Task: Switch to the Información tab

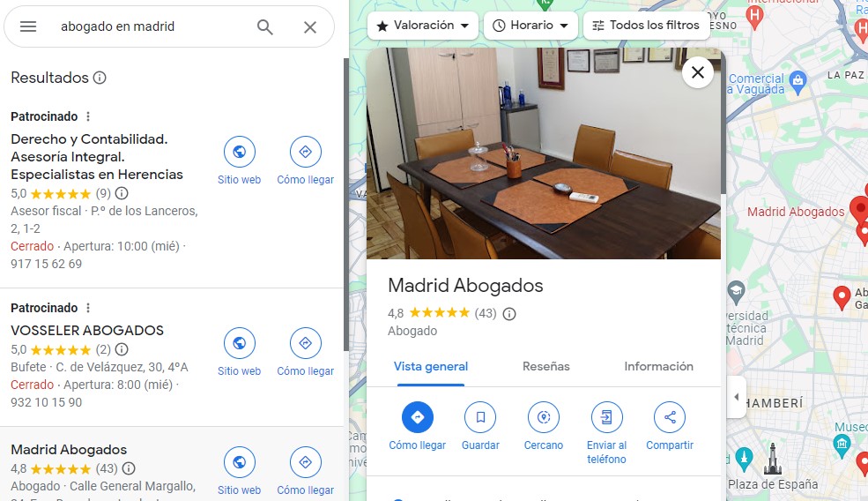Action: (x=658, y=366)
